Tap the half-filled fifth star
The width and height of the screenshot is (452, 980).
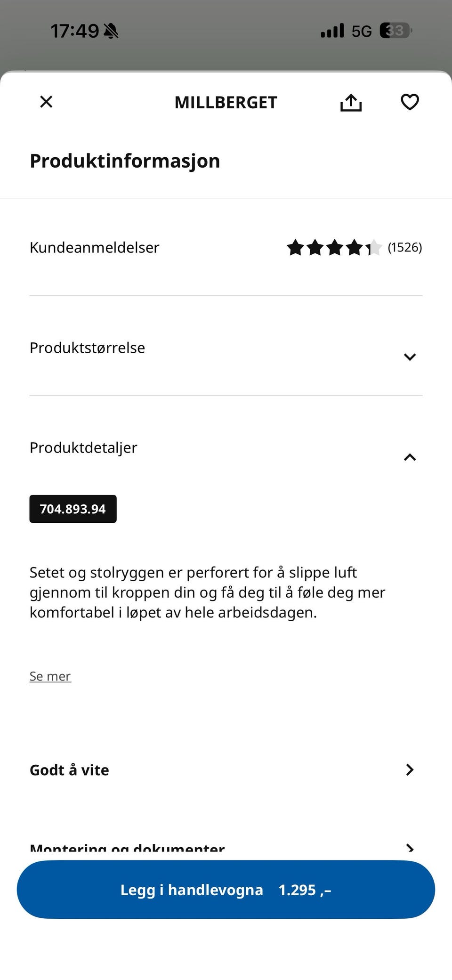pos(374,247)
